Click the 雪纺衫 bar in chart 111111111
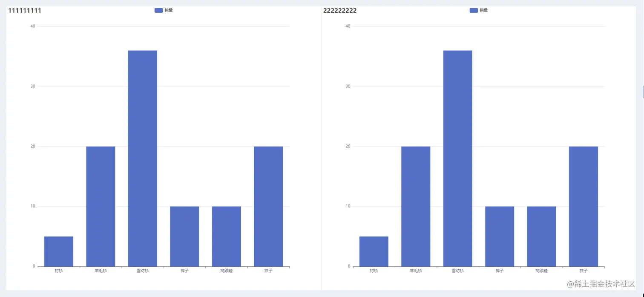Screen dimensions: 644x297 click(x=143, y=159)
